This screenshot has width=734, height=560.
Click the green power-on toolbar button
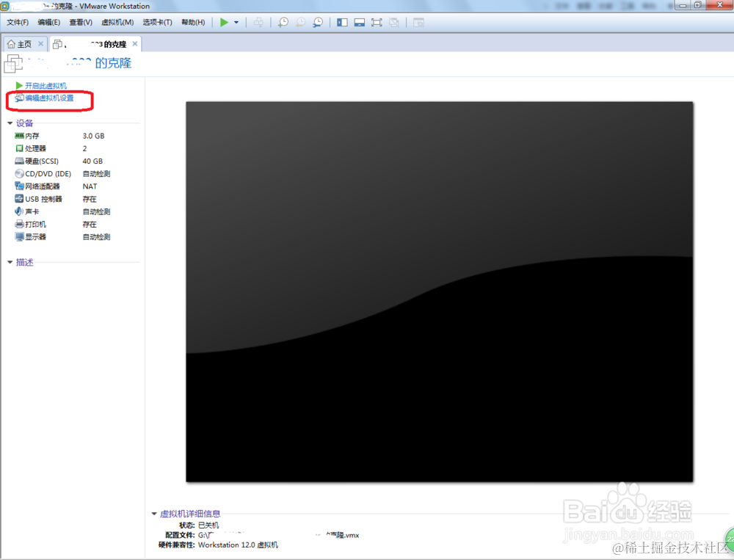coord(224,22)
